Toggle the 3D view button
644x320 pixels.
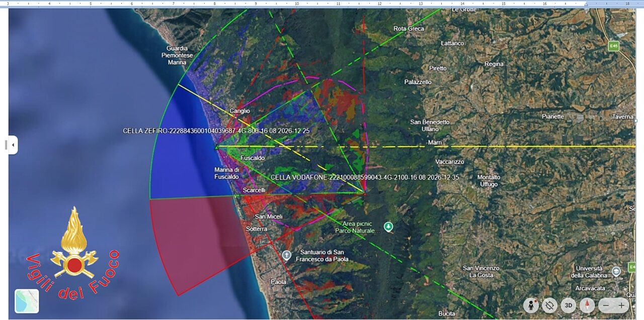point(569,305)
